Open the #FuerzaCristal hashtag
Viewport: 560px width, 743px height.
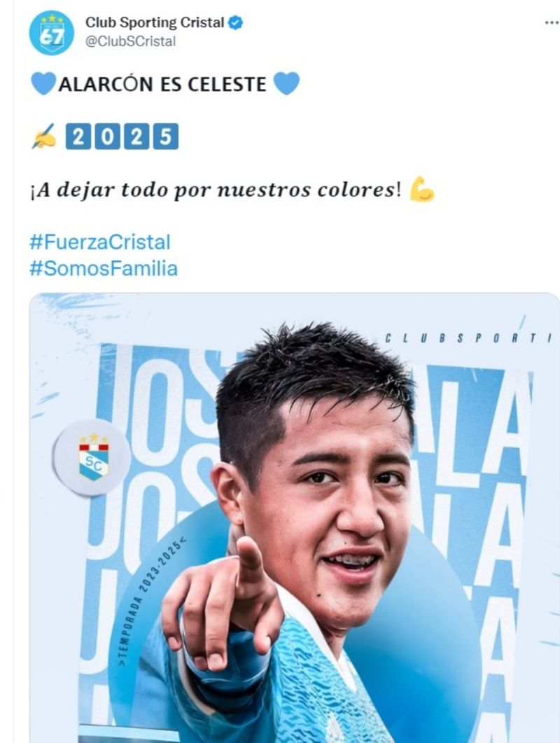point(100,242)
